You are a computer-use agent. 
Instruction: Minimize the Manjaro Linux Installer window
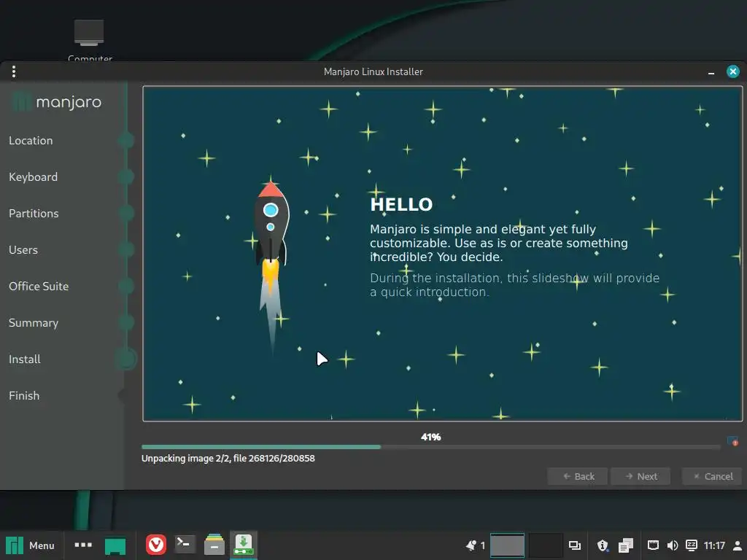(711, 72)
